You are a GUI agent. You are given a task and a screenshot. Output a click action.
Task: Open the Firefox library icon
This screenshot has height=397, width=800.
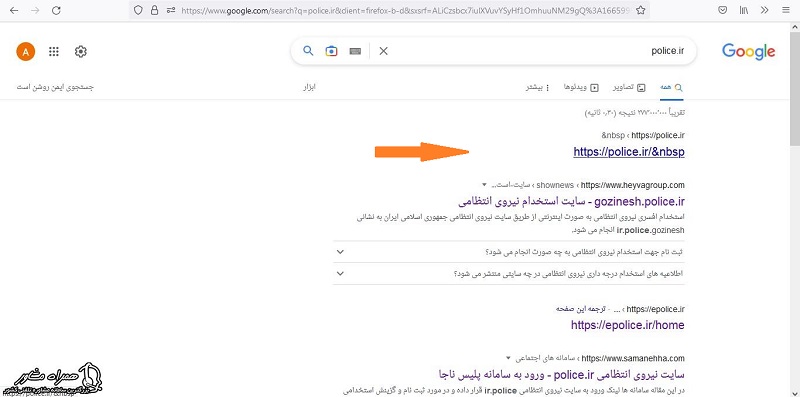coord(743,10)
